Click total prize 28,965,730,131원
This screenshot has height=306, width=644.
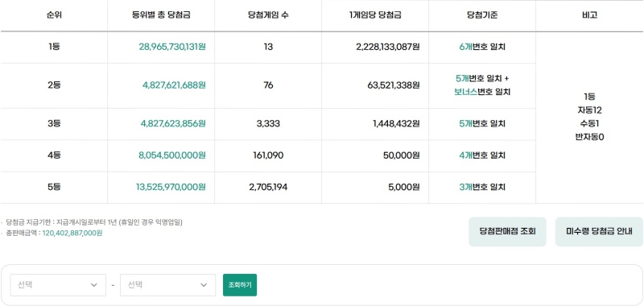click(172, 47)
